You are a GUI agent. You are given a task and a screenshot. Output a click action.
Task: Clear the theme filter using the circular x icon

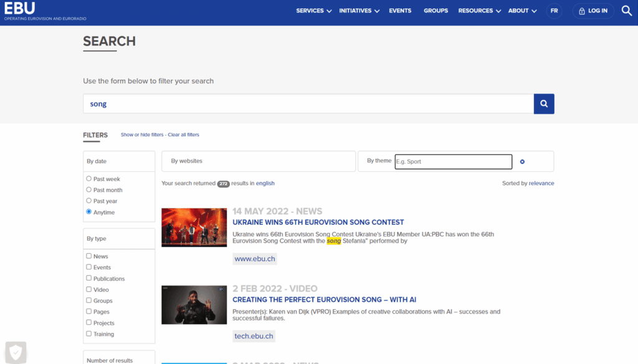point(522,161)
